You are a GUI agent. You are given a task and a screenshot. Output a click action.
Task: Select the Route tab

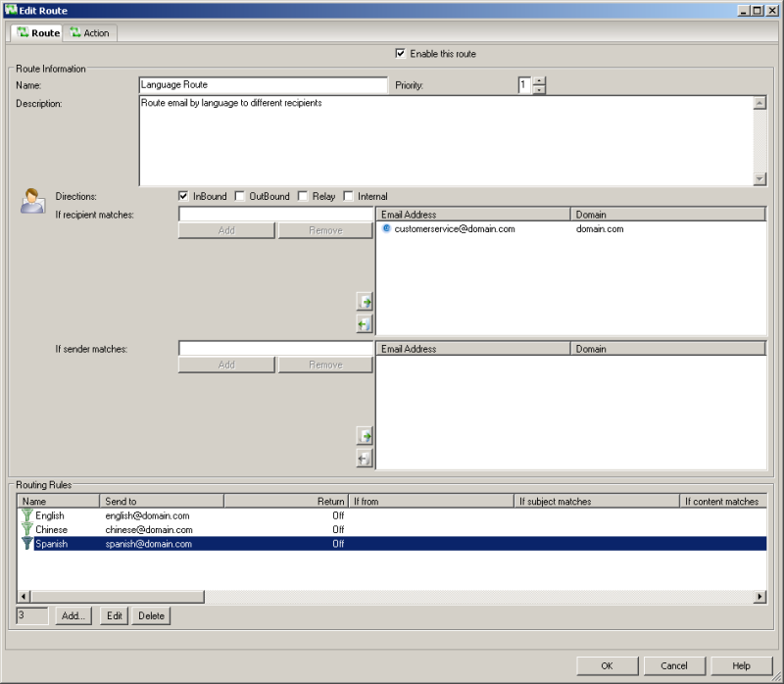pos(38,33)
